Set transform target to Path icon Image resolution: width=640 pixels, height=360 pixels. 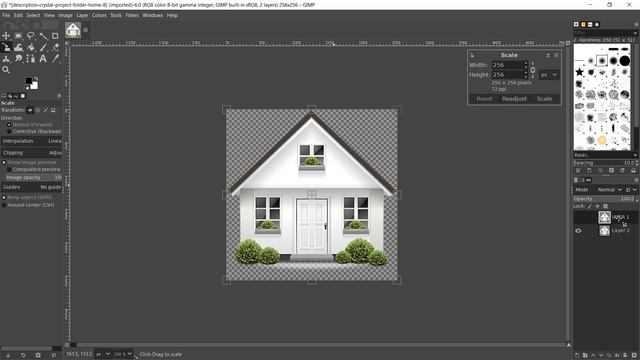tap(45, 110)
